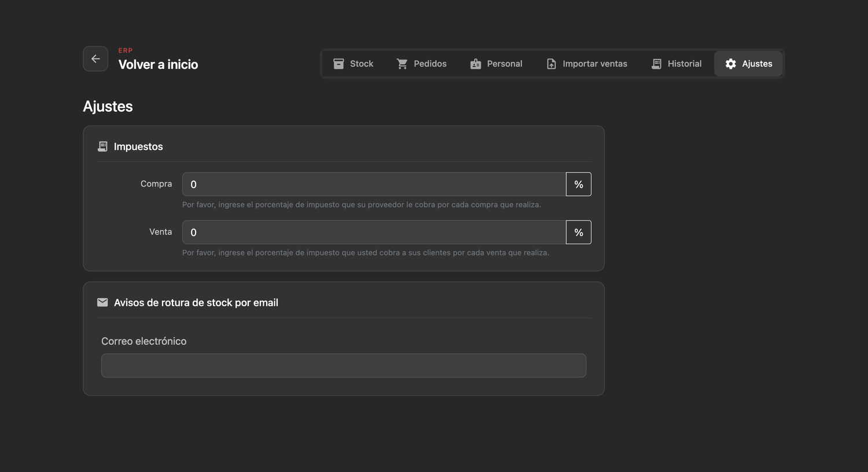Viewport: 868px width, 472px height.
Task: Click the Stock archive box icon
Action: [x=339, y=64]
